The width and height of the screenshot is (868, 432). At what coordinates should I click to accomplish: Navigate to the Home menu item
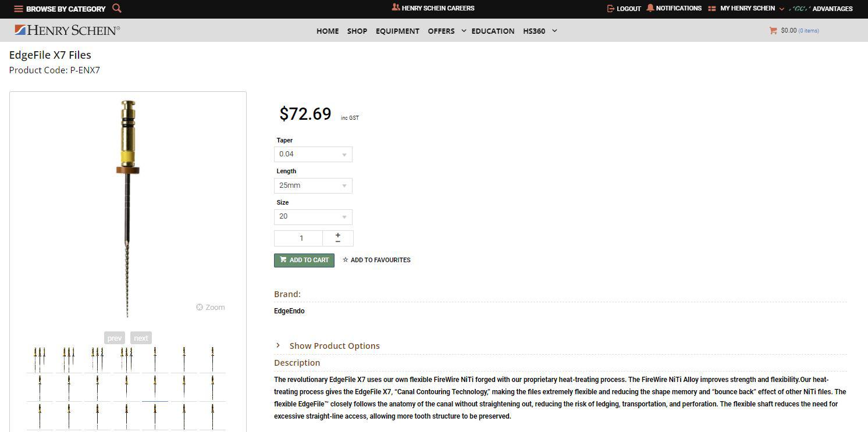coord(328,31)
